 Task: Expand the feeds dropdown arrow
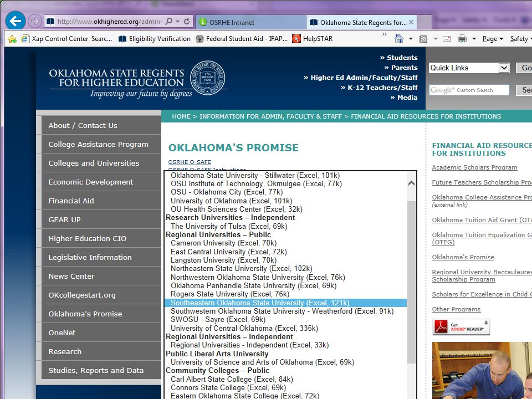[436, 39]
